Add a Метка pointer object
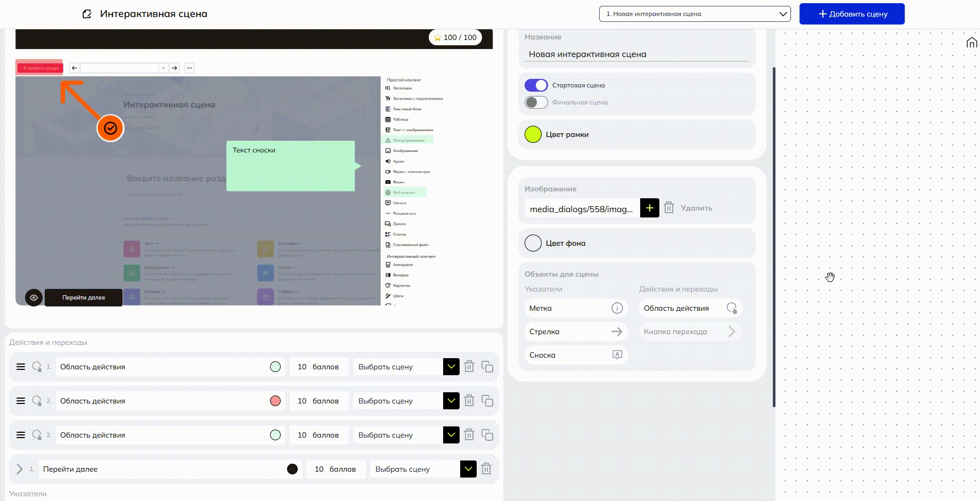The height and width of the screenshot is (501, 980). click(x=576, y=308)
